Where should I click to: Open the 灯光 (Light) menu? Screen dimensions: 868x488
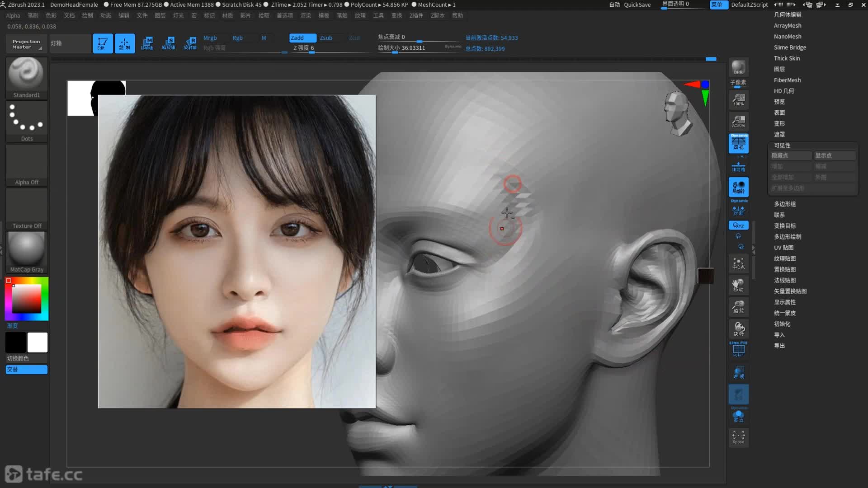pyautogui.click(x=178, y=15)
